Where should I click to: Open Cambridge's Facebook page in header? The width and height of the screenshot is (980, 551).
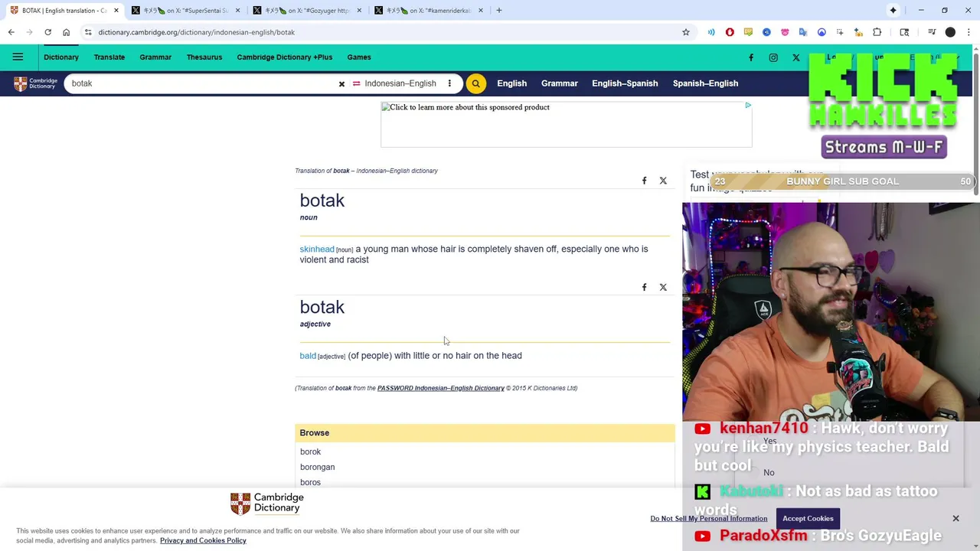751,57
